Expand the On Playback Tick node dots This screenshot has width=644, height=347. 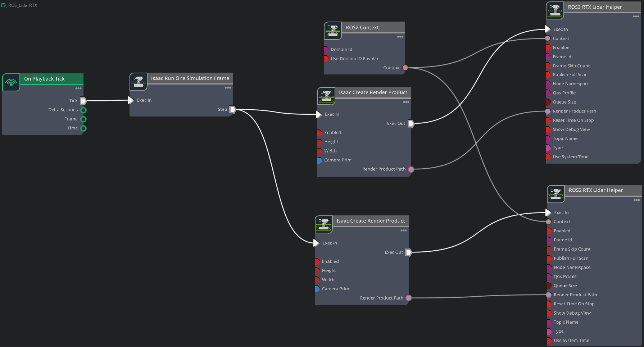click(x=78, y=88)
